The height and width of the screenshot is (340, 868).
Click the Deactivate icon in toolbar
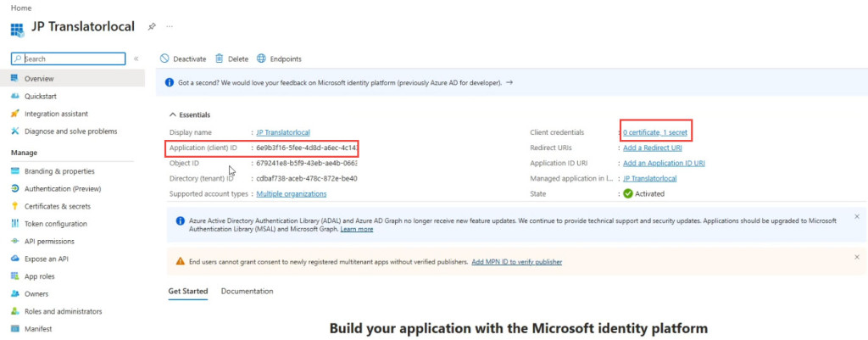(x=164, y=59)
